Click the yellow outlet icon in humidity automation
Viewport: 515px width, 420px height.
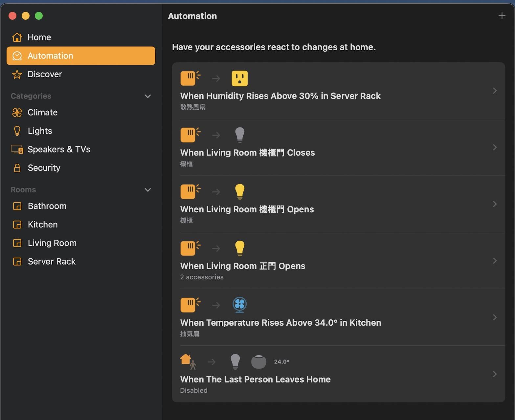pos(239,78)
